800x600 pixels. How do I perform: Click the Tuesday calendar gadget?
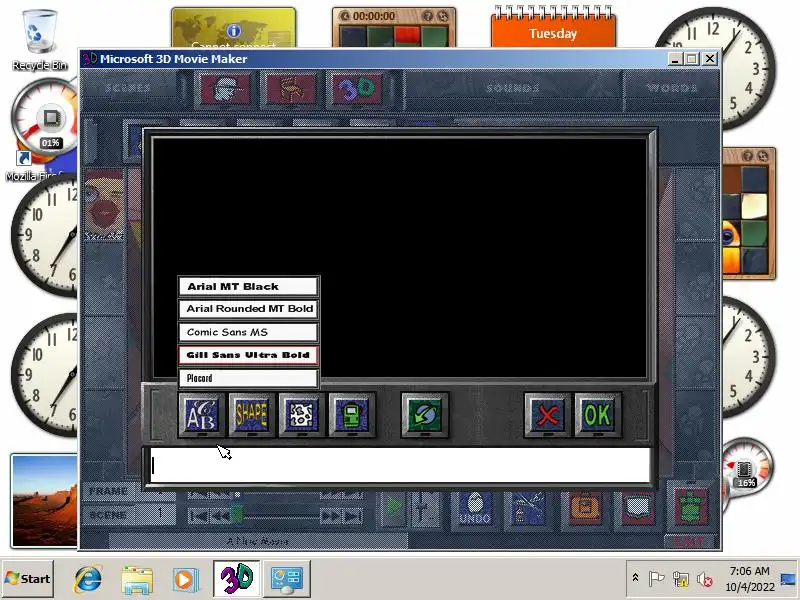coord(553,28)
